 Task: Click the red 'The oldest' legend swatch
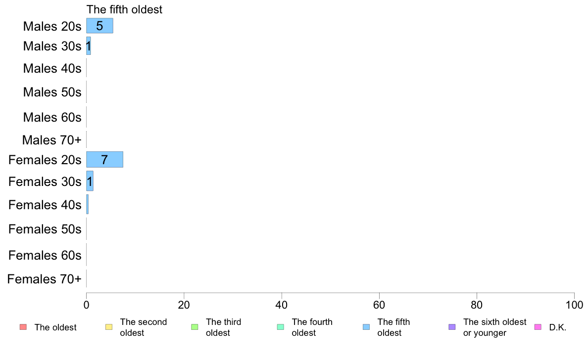23,327
